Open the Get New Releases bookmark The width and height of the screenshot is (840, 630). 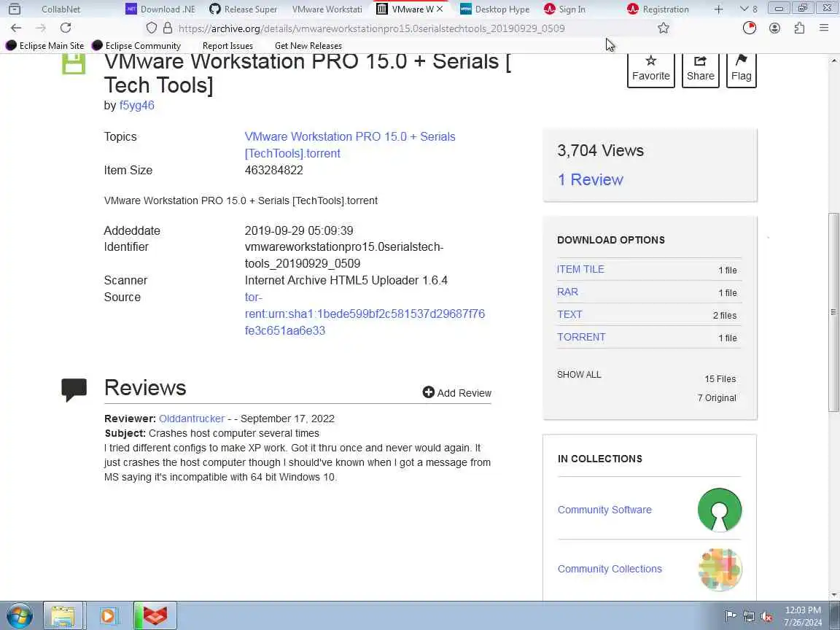[x=308, y=45]
